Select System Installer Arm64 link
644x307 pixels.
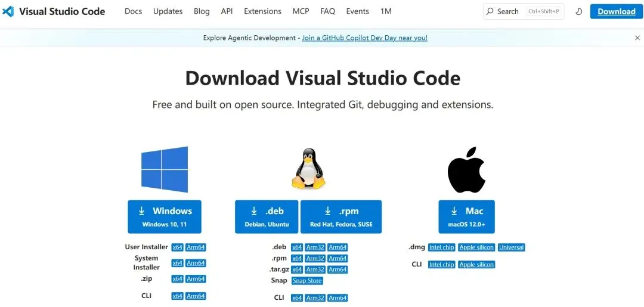tap(196, 263)
